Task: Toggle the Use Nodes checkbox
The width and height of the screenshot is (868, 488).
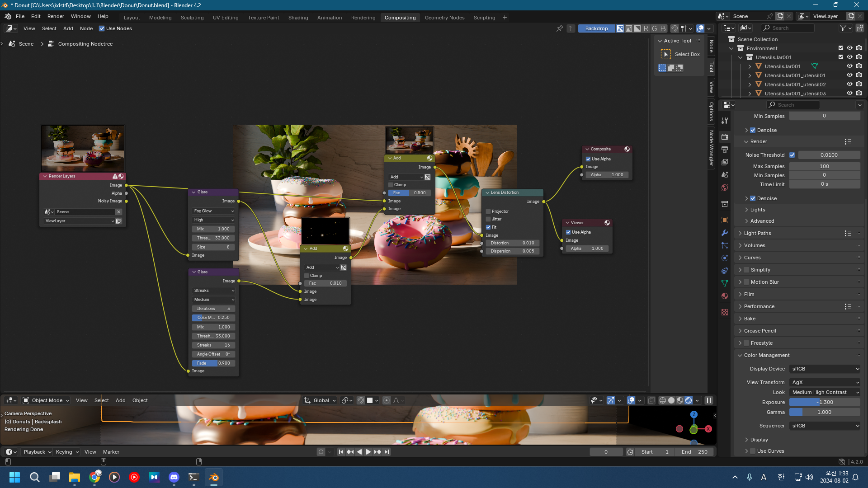Action: (102, 28)
